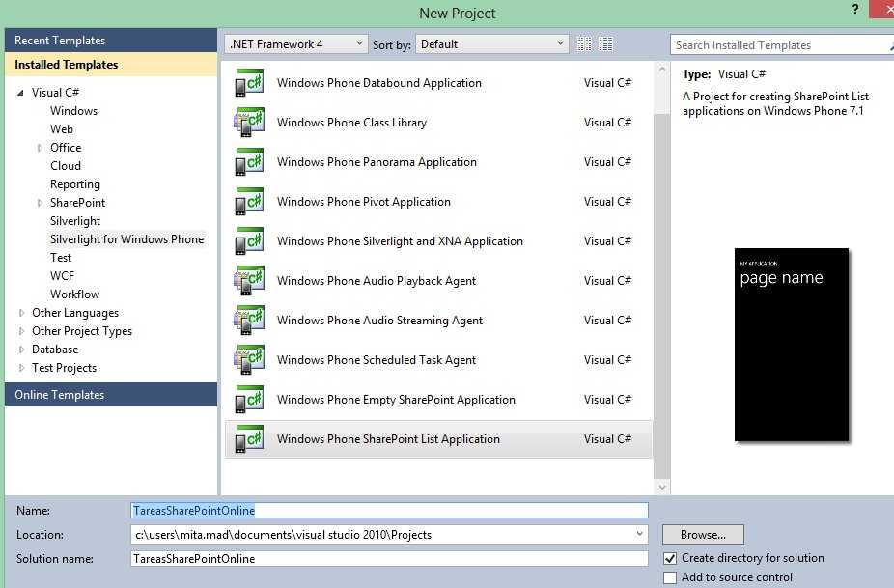Click the SharePoint List Application template icon

pyautogui.click(x=249, y=439)
